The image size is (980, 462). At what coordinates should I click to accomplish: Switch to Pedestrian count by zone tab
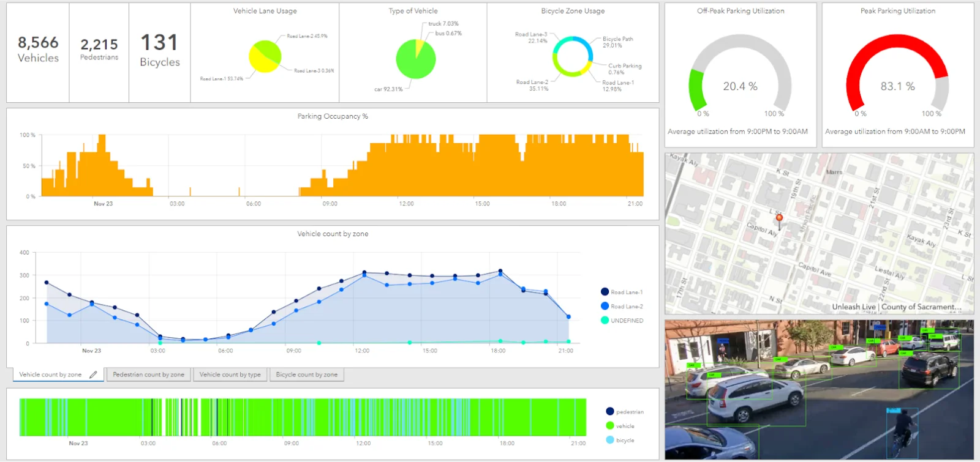[148, 374]
